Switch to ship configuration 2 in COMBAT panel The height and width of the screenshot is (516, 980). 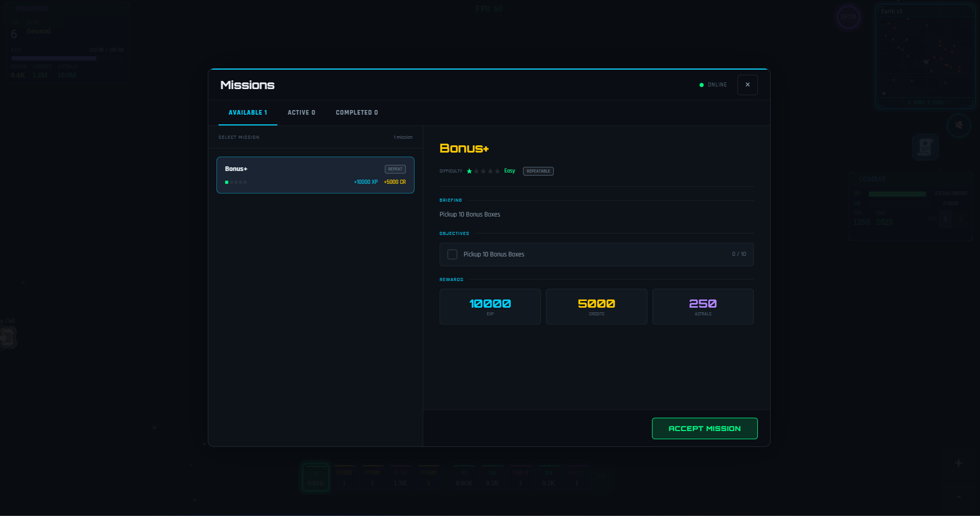[961, 219]
